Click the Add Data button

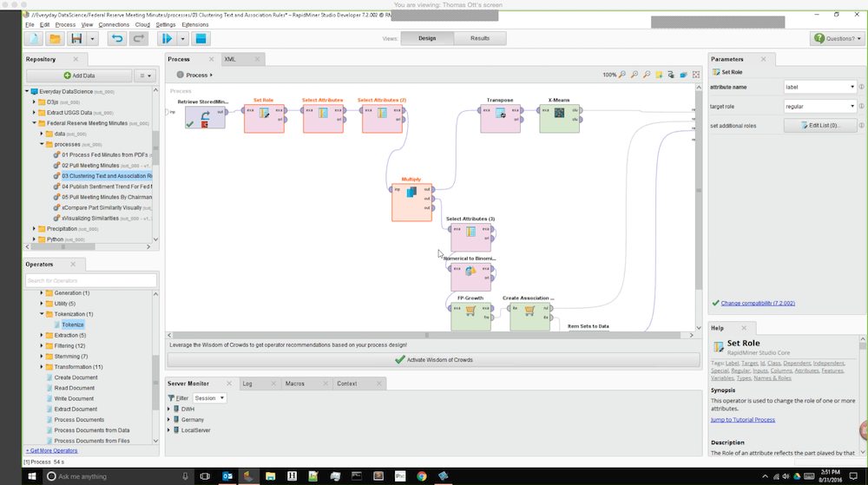coord(79,76)
